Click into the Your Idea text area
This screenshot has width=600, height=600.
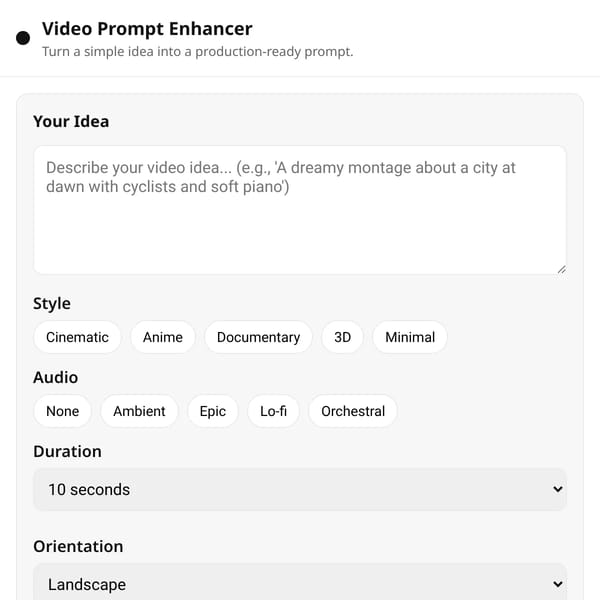tap(300, 210)
